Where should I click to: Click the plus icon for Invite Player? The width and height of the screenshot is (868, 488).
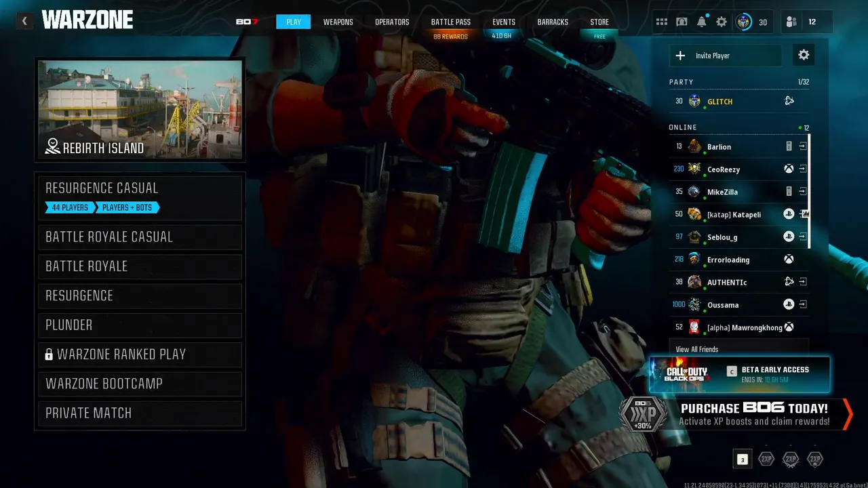point(681,56)
